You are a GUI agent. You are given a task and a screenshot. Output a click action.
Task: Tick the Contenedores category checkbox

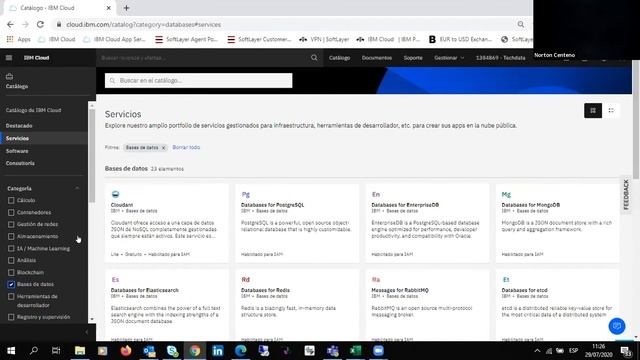point(11,213)
